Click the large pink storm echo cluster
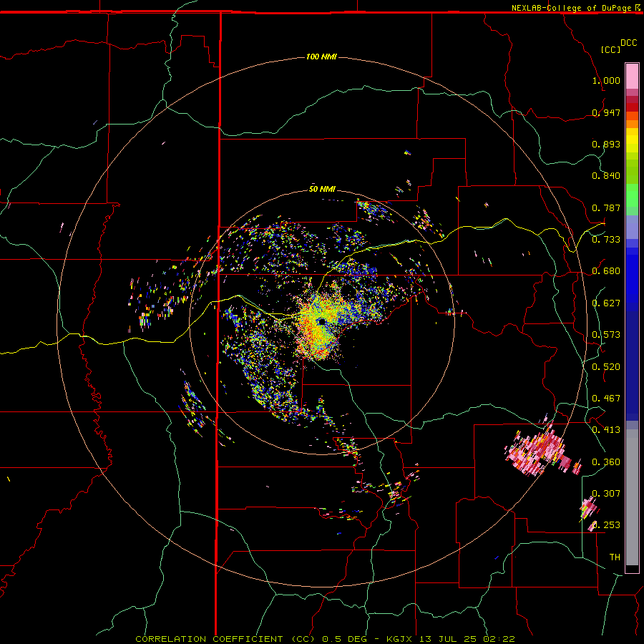This screenshot has height=644, width=644. 538,450
